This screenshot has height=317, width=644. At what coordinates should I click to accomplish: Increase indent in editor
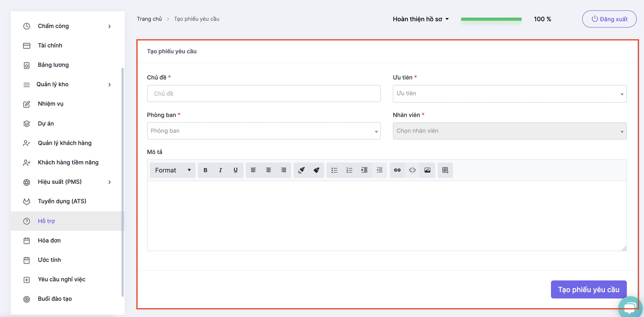364,170
